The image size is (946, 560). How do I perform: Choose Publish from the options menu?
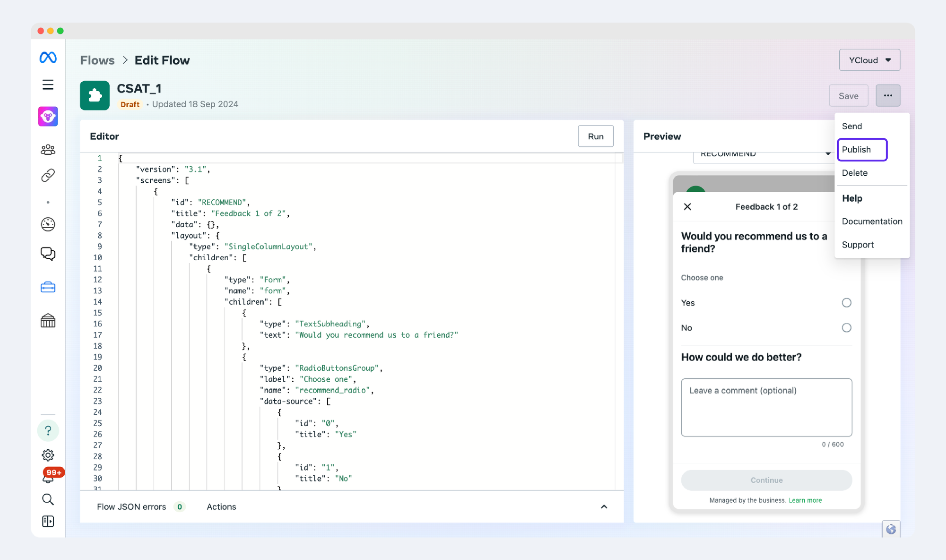point(861,149)
